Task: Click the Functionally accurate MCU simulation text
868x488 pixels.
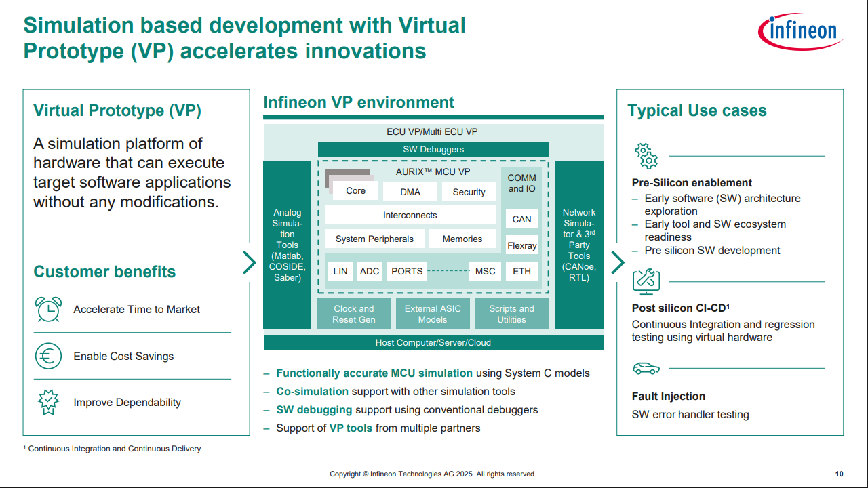Action: coord(374,373)
